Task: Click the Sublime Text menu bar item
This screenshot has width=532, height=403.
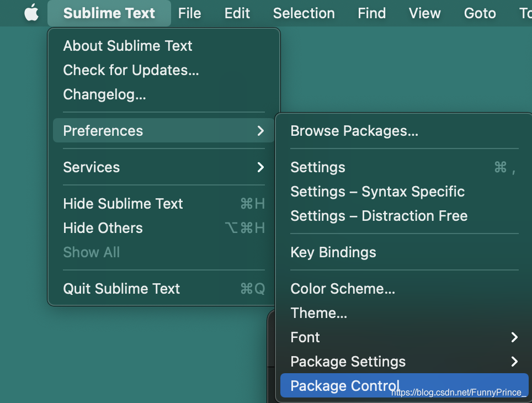Action: 109,13
